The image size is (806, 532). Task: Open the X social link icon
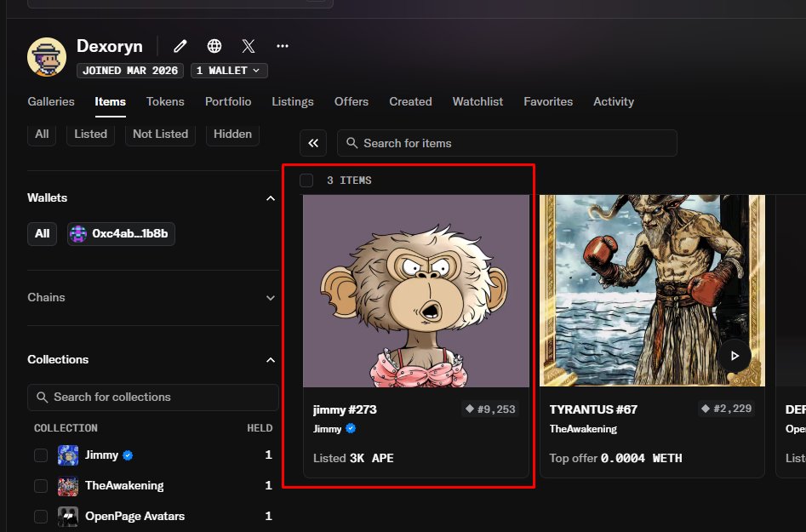(249, 46)
